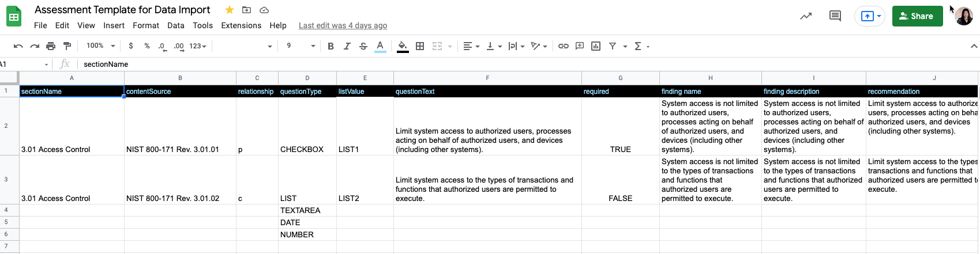Open the font family dropdown
980x254 pixels.
[243, 46]
